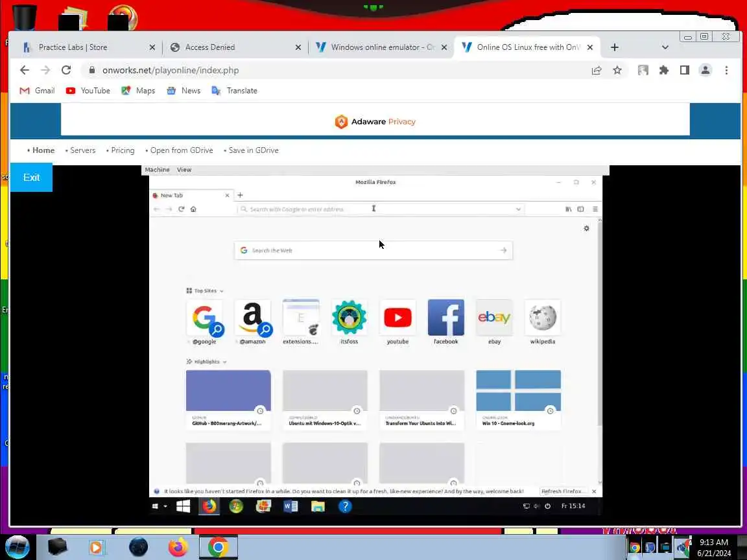The width and height of the screenshot is (747, 560).
Task: Open the Pricing link
Action: 123,150
